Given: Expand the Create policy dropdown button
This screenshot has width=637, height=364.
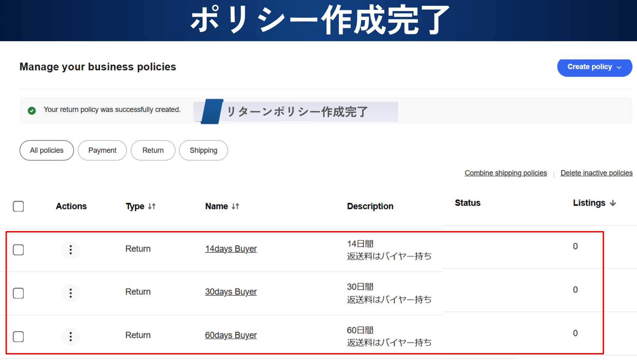Looking at the screenshot, I should point(594,67).
